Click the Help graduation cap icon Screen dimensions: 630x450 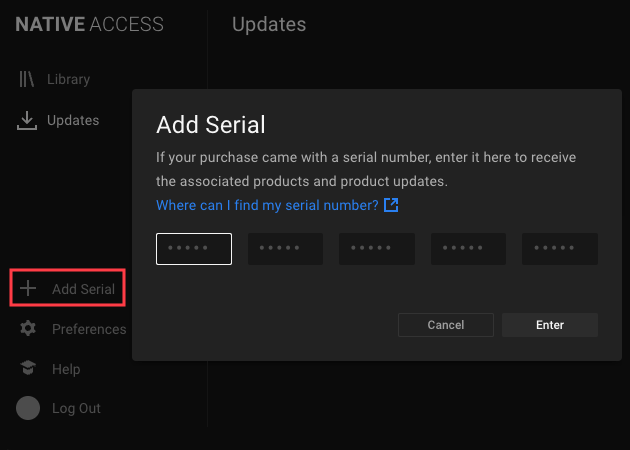point(28,368)
